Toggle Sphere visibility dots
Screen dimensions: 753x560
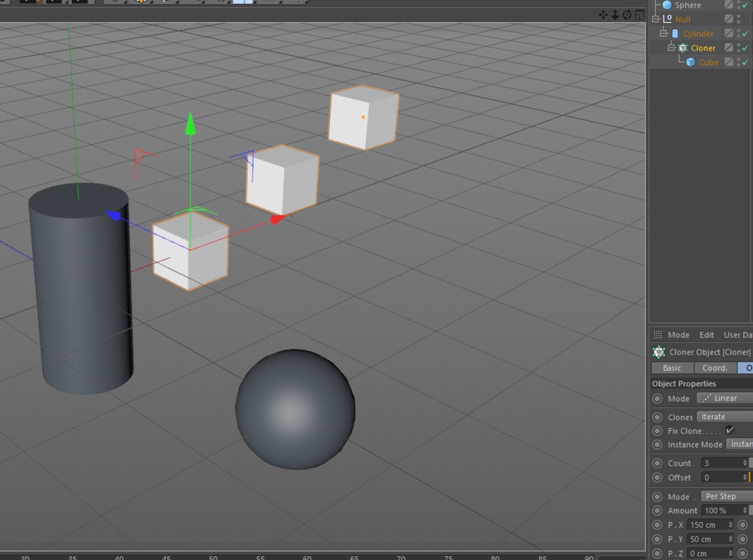coord(739,5)
